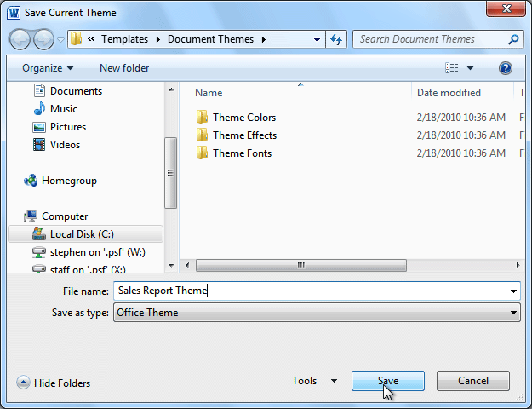Select Music in navigation pane
The width and height of the screenshot is (532, 409).
64,109
